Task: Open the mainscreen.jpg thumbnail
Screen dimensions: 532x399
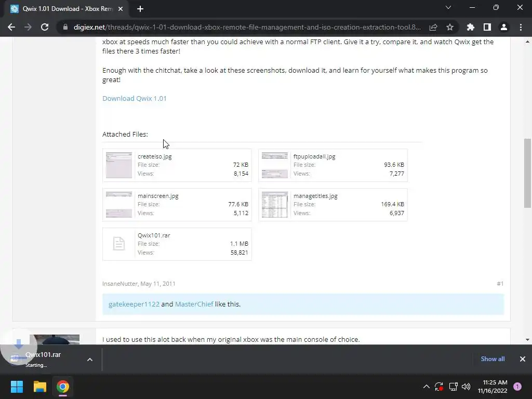Action: 119,205
